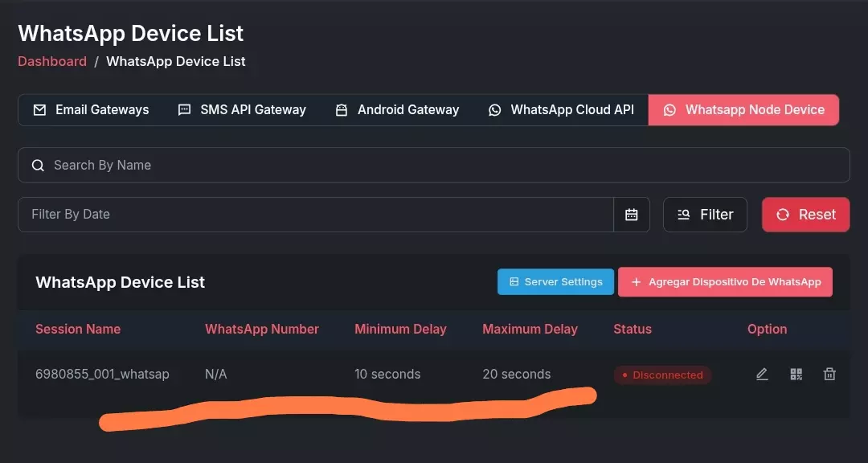
Task: Focus the Search By Name field
Action: pos(433,165)
